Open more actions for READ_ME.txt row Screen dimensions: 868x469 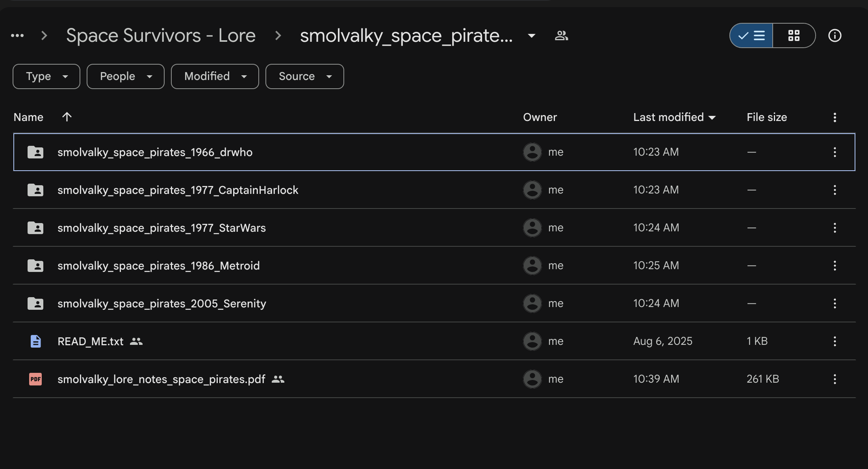[835, 341]
